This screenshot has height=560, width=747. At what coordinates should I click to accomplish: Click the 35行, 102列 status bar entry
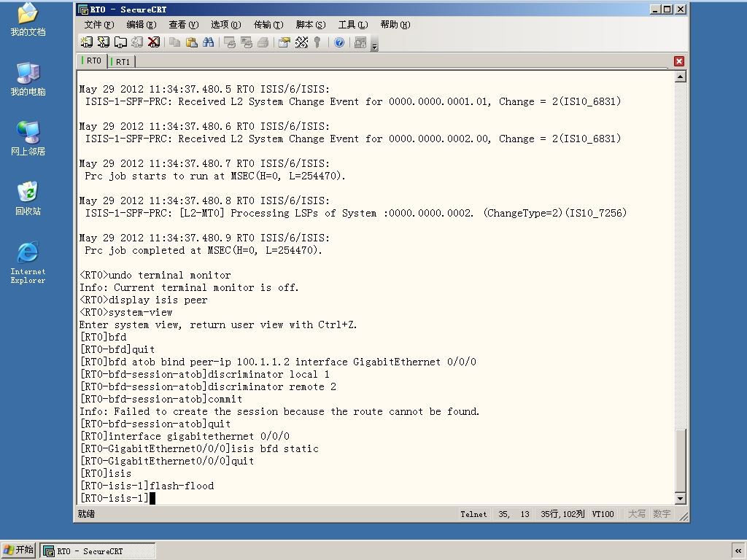point(562,514)
